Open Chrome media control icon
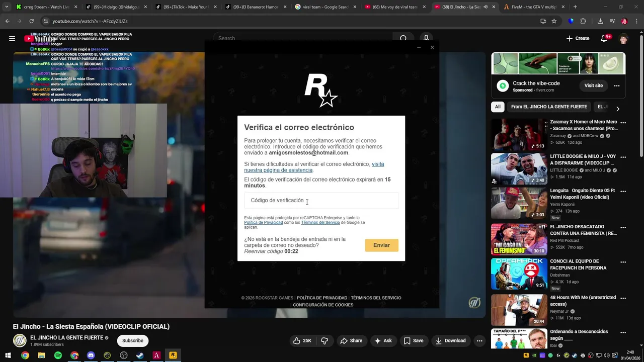The image size is (644, 362). click(612, 21)
